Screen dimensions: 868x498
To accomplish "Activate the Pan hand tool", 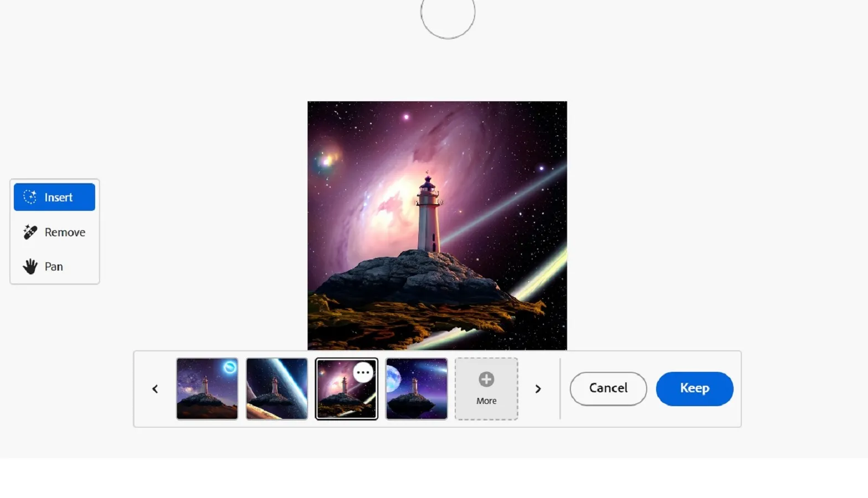I will tap(54, 267).
